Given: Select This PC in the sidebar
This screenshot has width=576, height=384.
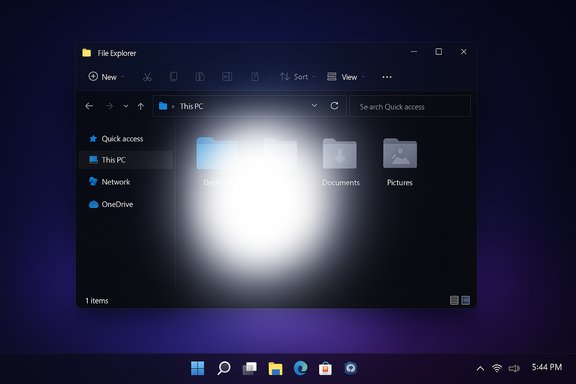Looking at the screenshot, I should coord(126,160).
